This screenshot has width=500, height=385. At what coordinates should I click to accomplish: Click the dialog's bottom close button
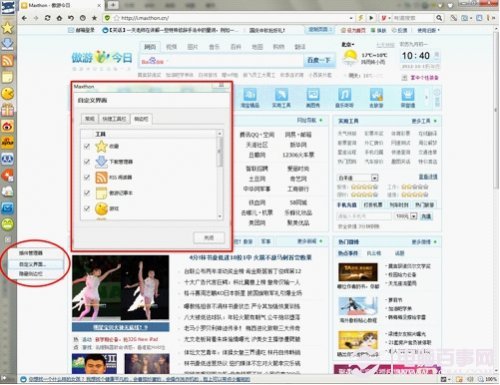tap(209, 238)
